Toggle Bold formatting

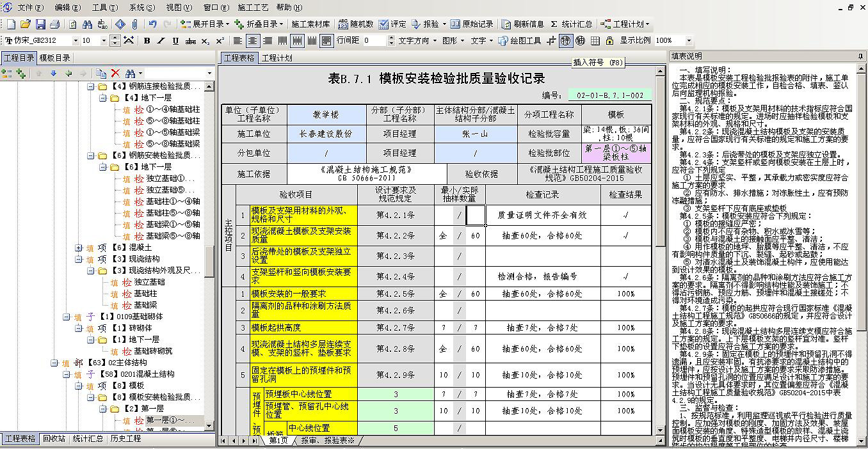pos(147,41)
